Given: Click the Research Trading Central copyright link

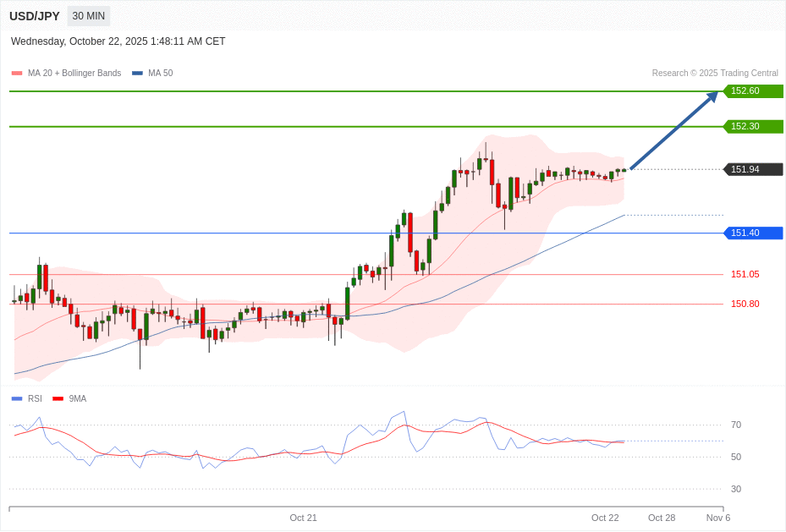Looking at the screenshot, I should [x=714, y=74].
